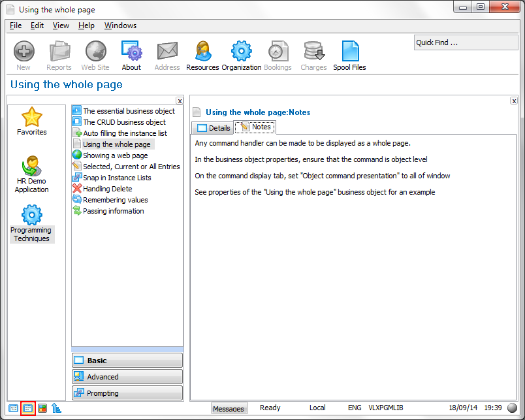Click the globe icon for Showing a web page

pyautogui.click(x=77, y=155)
